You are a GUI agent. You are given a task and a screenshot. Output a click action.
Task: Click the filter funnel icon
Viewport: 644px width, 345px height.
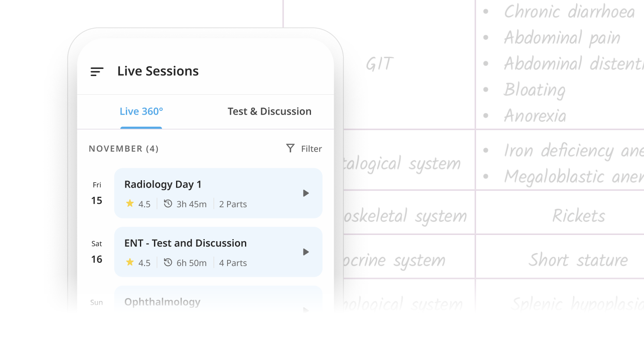click(290, 148)
